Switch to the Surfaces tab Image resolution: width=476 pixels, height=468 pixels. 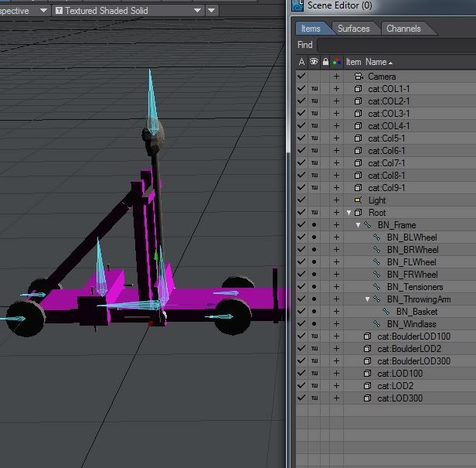353,29
